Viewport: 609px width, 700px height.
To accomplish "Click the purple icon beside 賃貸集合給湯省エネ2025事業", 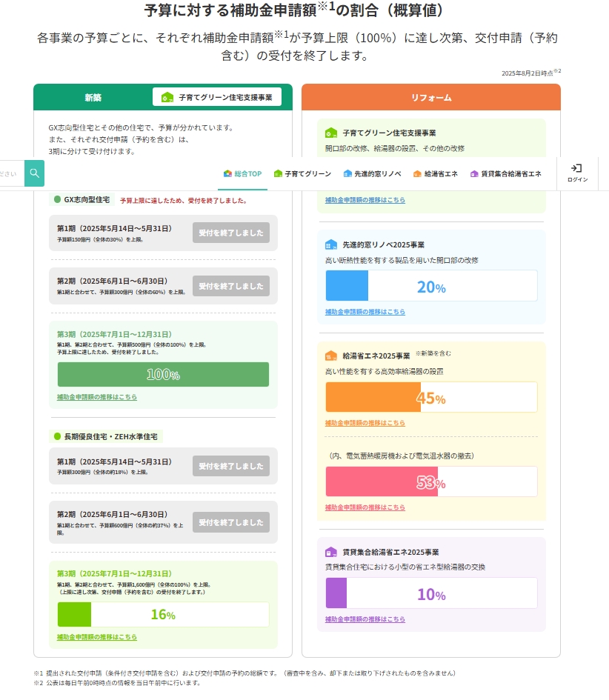I will click(331, 552).
